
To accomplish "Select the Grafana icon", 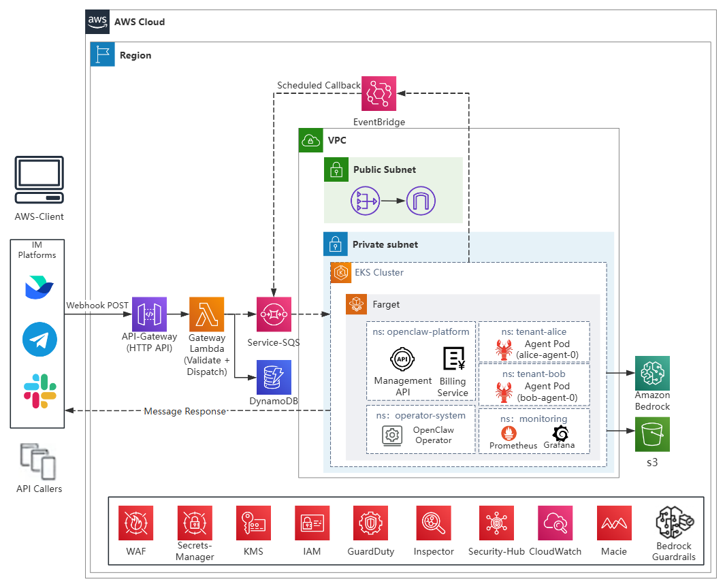I will pyautogui.click(x=560, y=433).
